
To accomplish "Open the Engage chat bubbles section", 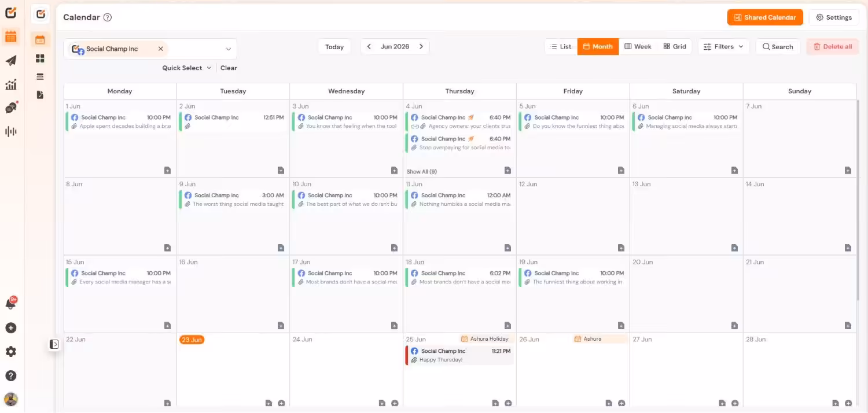I will 10,108.
